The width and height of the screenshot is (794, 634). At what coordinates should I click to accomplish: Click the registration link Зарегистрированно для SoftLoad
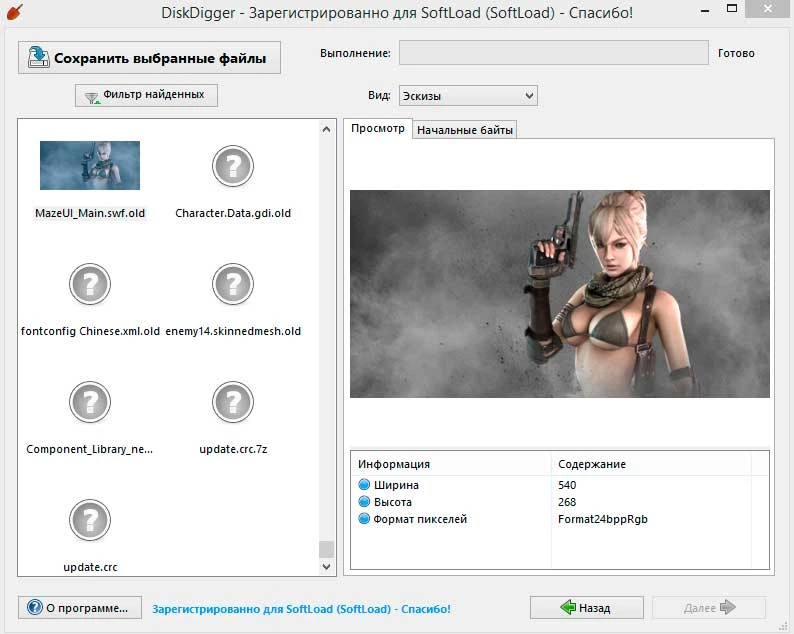pyautogui.click(x=301, y=609)
